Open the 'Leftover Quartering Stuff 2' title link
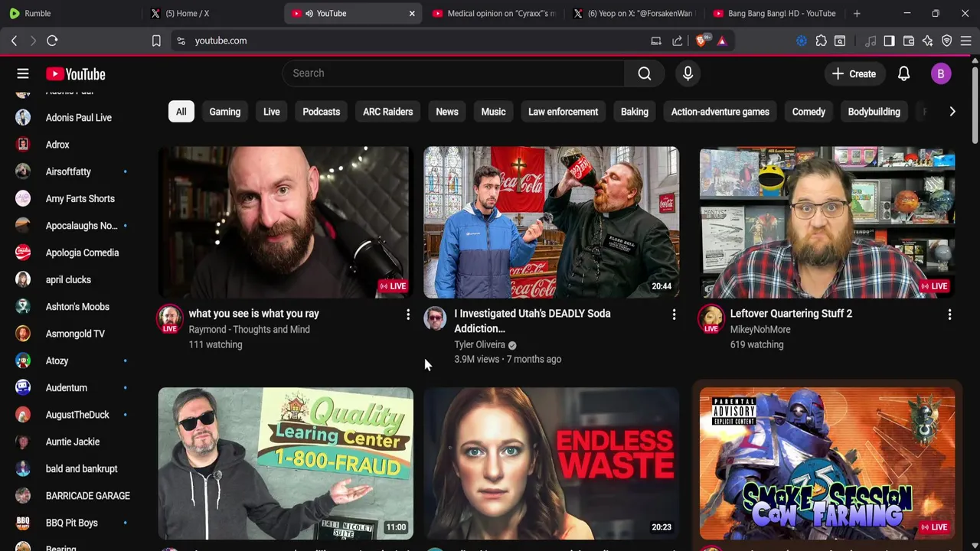980x551 pixels. (791, 313)
